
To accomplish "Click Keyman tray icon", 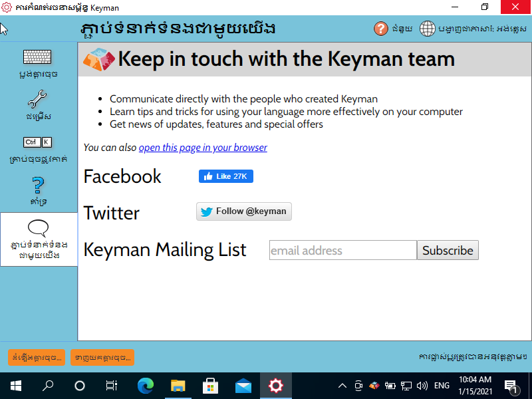I will pyautogui.click(x=374, y=386).
